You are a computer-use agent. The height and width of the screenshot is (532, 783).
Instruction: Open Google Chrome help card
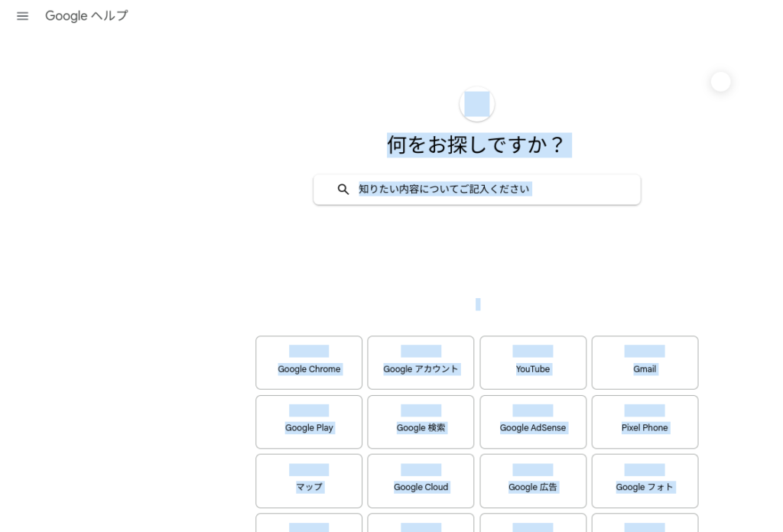(x=309, y=363)
